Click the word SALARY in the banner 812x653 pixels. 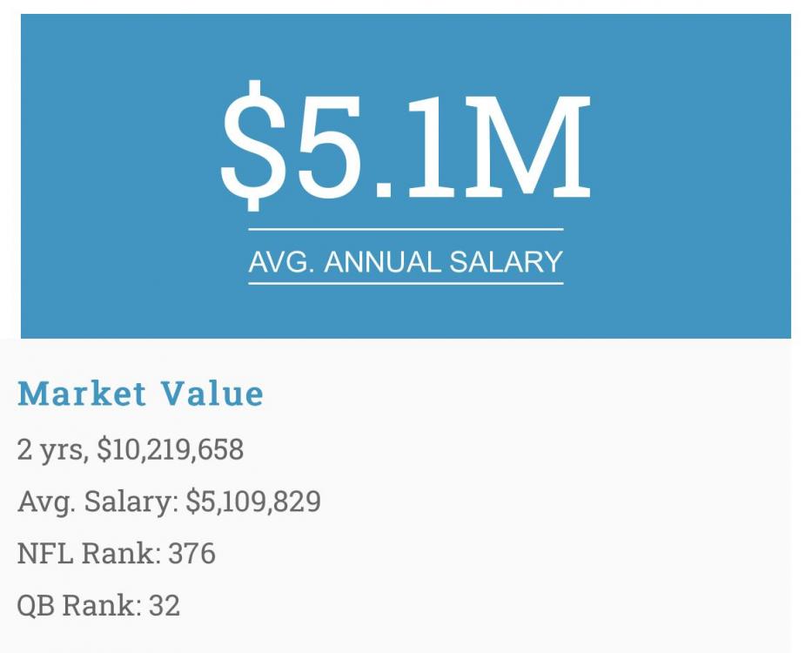pyautogui.click(x=506, y=262)
